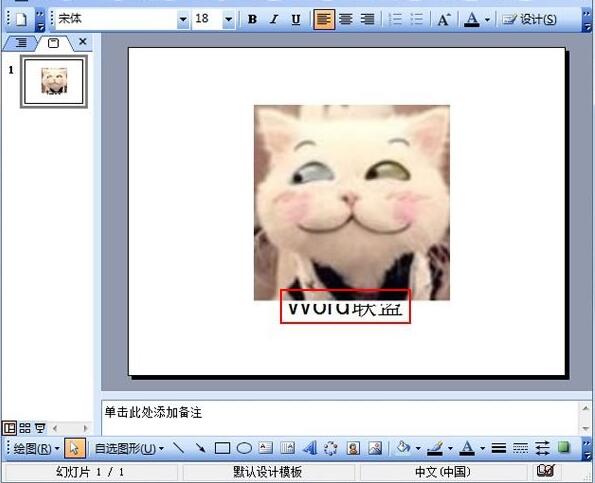Select the Oval drawing tool
The height and width of the screenshot is (483, 595).
(x=244, y=448)
